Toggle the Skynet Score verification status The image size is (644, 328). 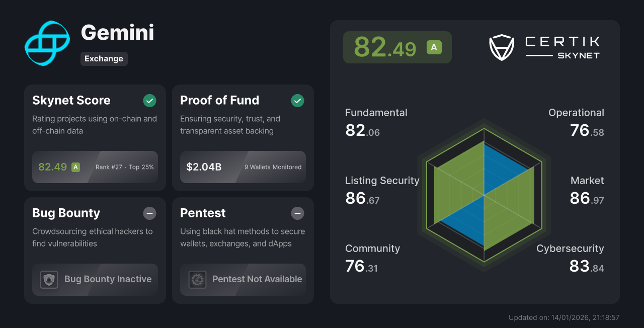point(149,101)
